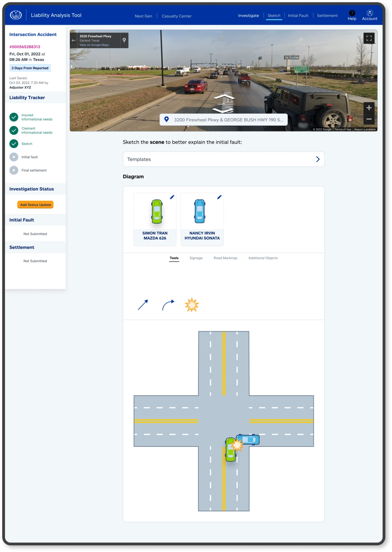Screen dimensions: 392x552
Task: Open View on Google Maps link
Action: (94, 45)
